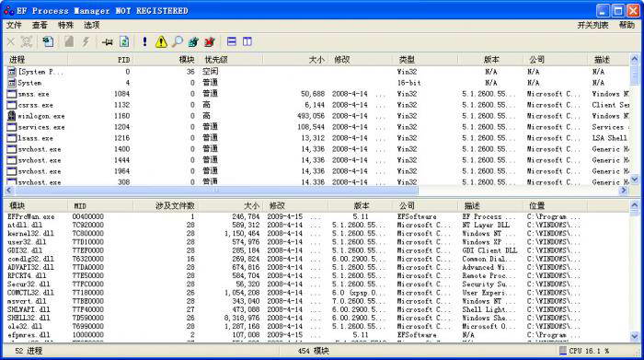Screen dimensions: 644x360
Task: Select the comdlg32.dll module row
Action: [x=316, y=259]
